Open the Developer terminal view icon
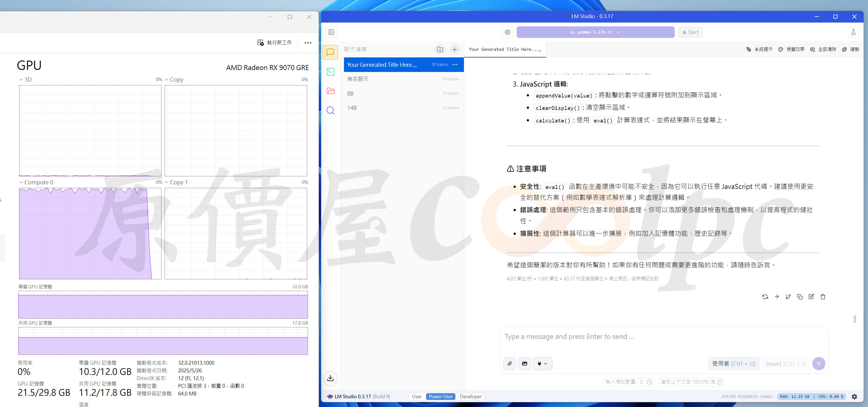868x407 pixels. [331, 71]
